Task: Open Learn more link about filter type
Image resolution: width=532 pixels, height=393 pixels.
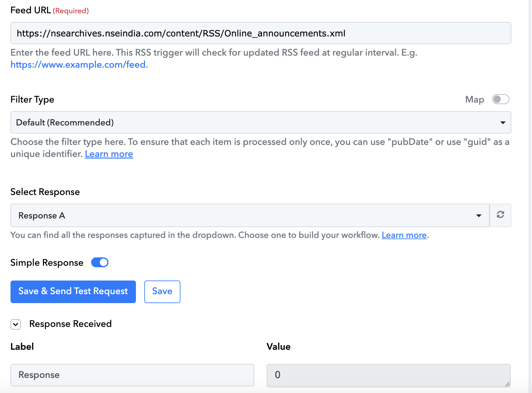Action: [x=109, y=154]
